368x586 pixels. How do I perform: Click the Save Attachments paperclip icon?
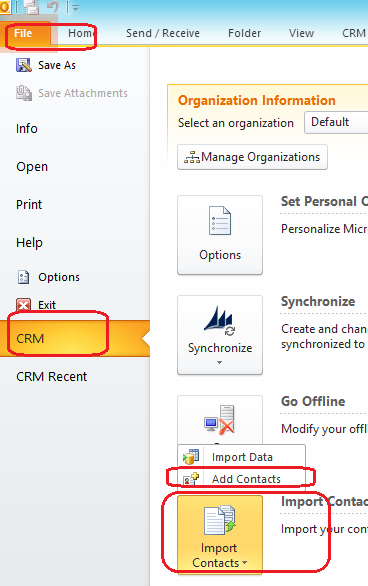point(24,93)
